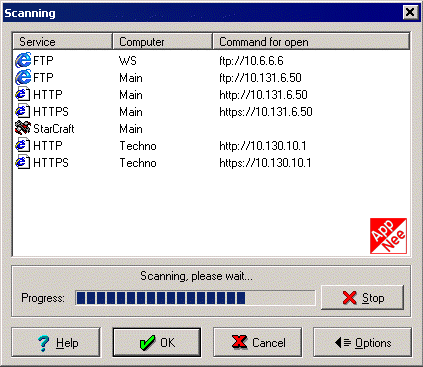The width and height of the screenshot is (423, 367).
Task: Sort list by Computer column header
Action: tap(163, 42)
